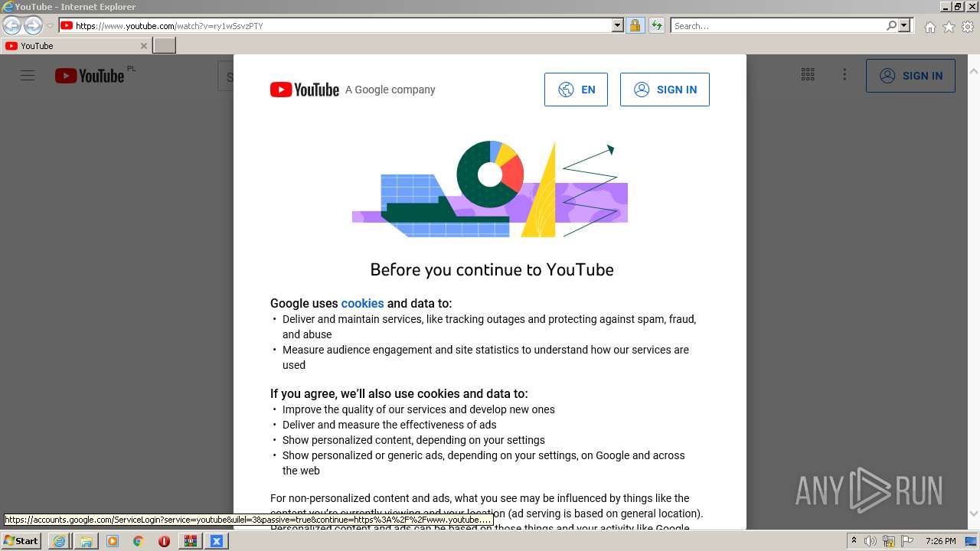Screen dimensions: 980x551
Task: Click the Internet Explorer forward arrow
Action: pos(33,26)
